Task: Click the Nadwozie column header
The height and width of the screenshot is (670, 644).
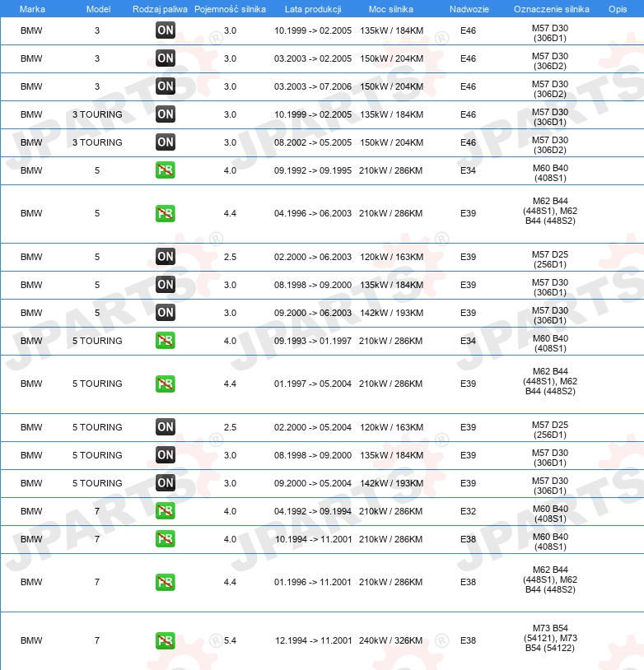Action: pos(469,9)
